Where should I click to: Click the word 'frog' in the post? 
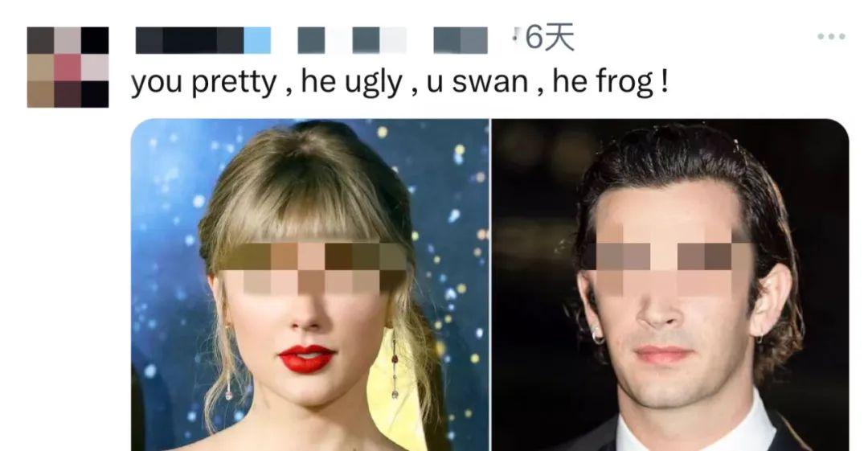click(x=625, y=83)
